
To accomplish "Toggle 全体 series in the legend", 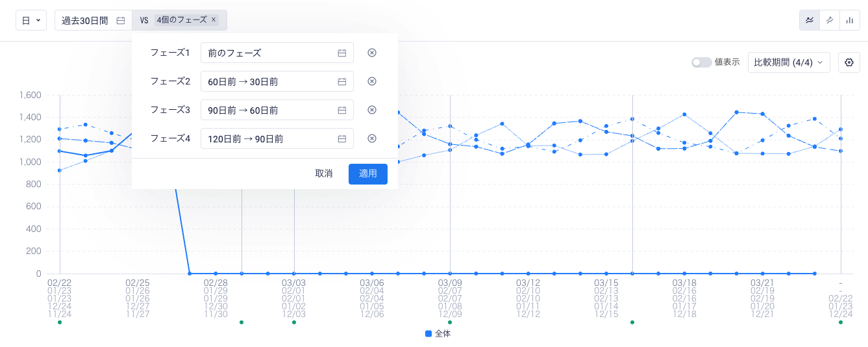I will click(438, 333).
